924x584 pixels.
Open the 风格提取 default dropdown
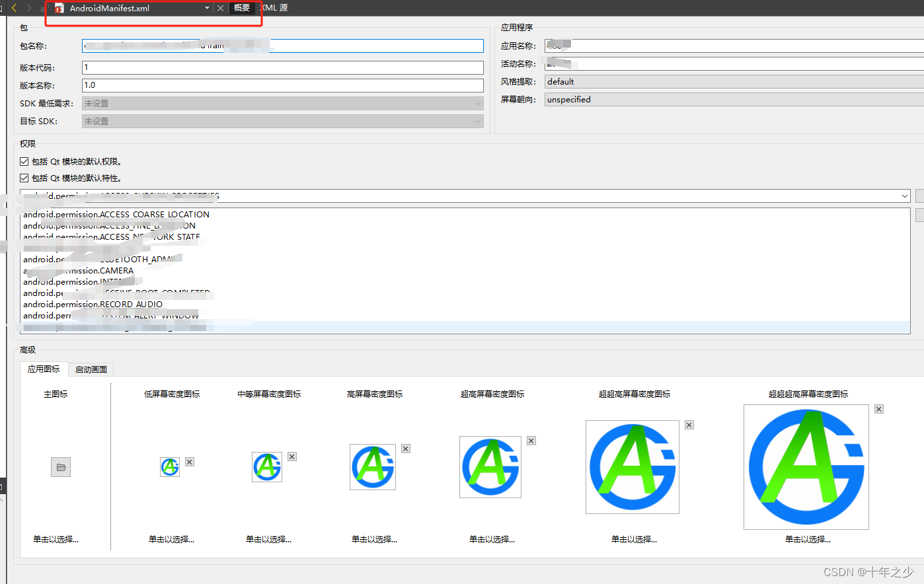[734, 81]
